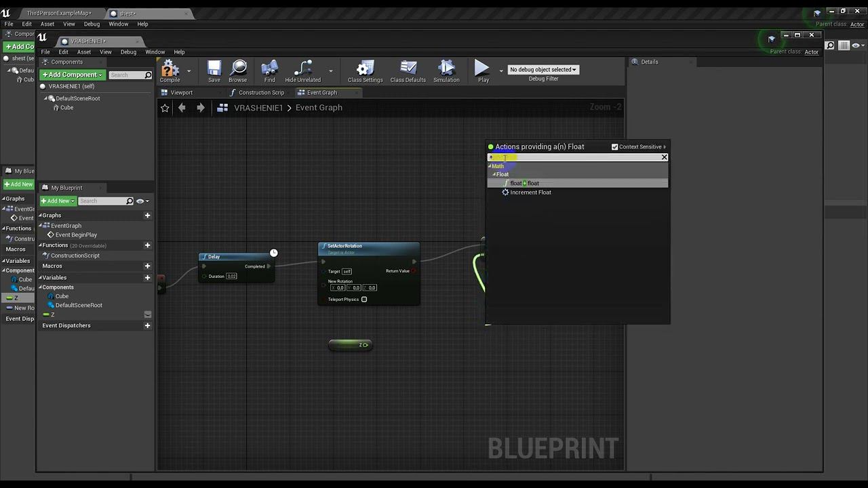868x488 pixels.
Task: Click the graduation cap icon above the blueprint window's Parent class
Action: pyautogui.click(x=771, y=39)
